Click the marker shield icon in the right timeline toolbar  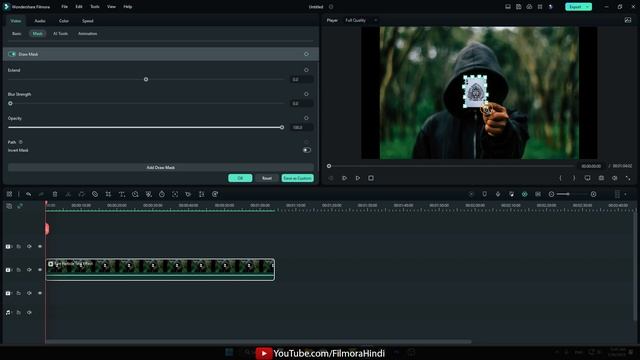click(484, 194)
